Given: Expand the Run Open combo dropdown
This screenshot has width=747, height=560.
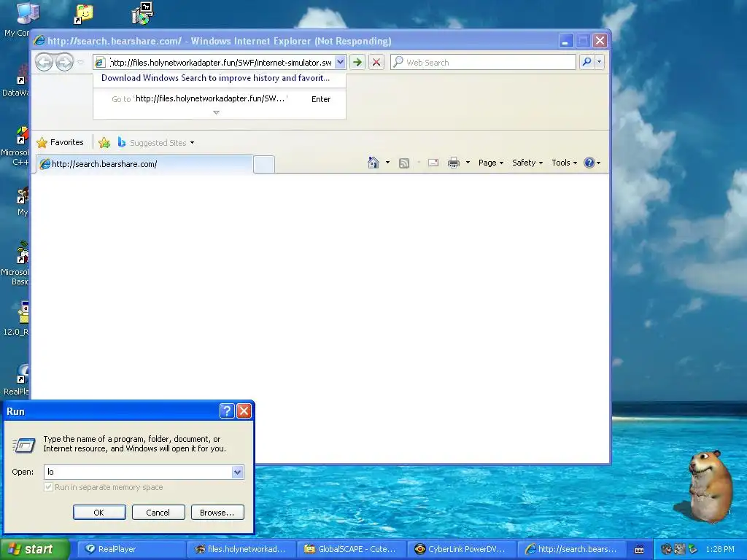Looking at the screenshot, I should (x=237, y=472).
